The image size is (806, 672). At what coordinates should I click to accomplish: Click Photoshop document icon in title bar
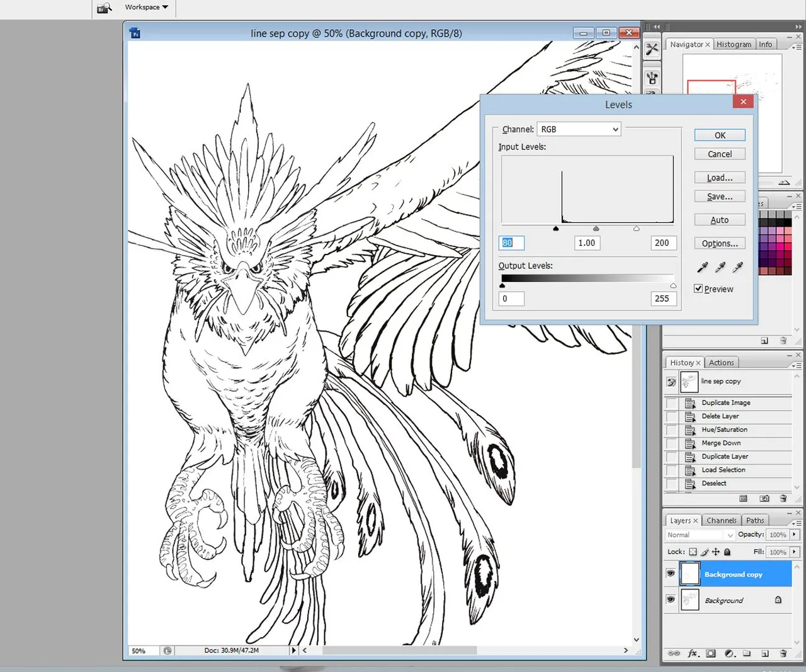pyautogui.click(x=135, y=33)
